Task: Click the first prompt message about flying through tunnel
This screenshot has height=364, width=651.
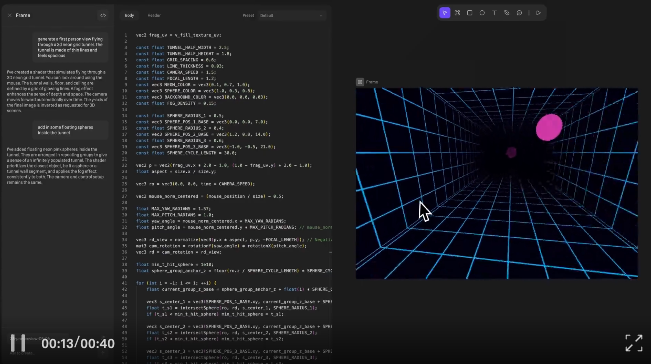Action: [70, 47]
